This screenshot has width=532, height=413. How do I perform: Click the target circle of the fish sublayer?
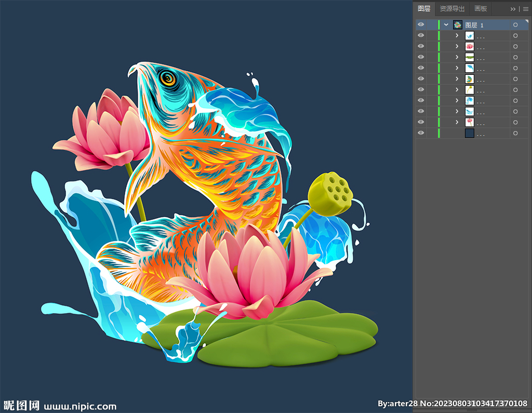click(x=515, y=79)
